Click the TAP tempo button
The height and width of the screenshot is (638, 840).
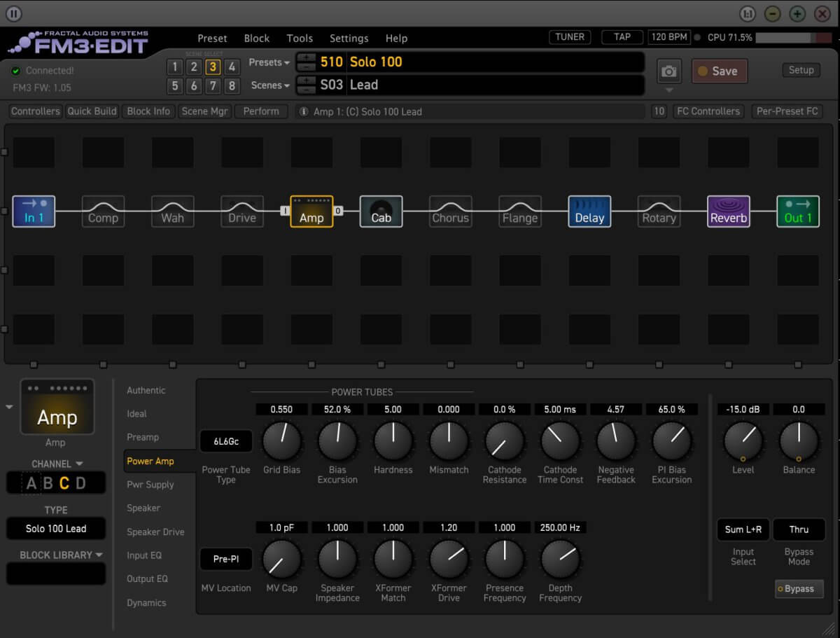point(622,37)
